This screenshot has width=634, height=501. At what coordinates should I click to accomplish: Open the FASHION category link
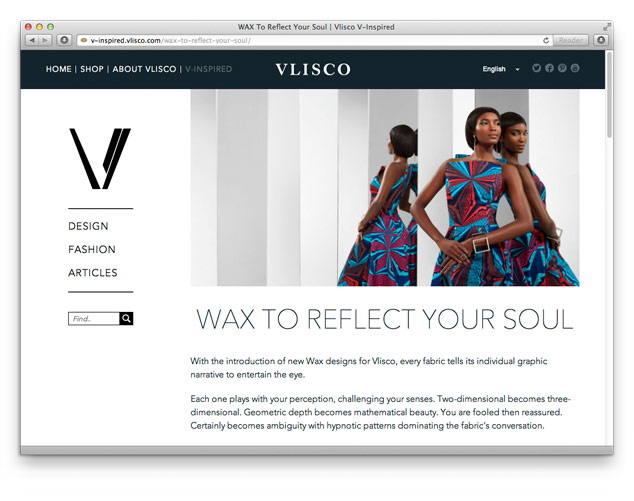[x=92, y=249]
